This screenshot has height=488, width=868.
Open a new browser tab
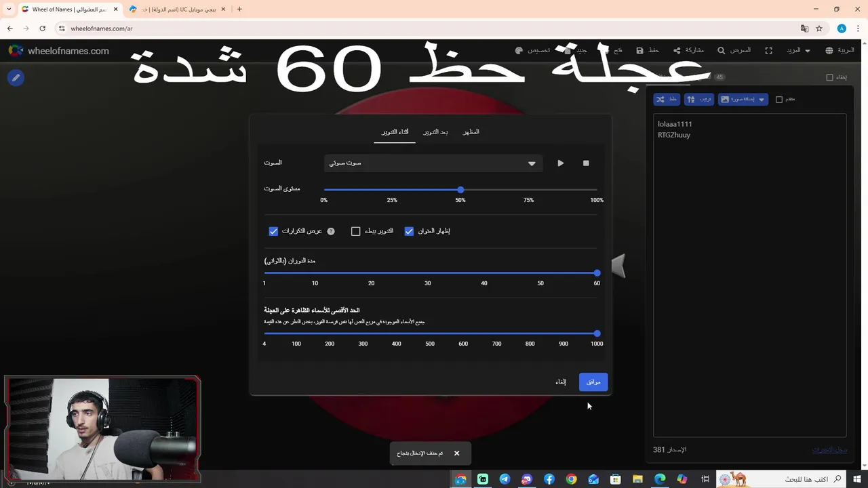(x=239, y=9)
